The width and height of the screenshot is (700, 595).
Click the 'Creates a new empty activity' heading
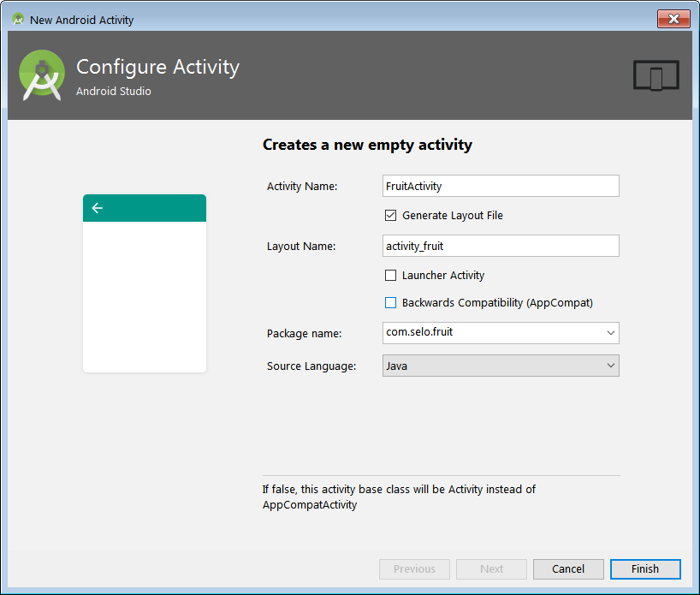[367, 145]
